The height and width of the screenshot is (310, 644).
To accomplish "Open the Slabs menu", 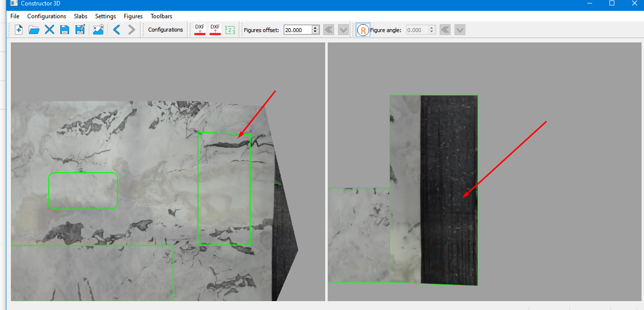I will coord(80,16).
